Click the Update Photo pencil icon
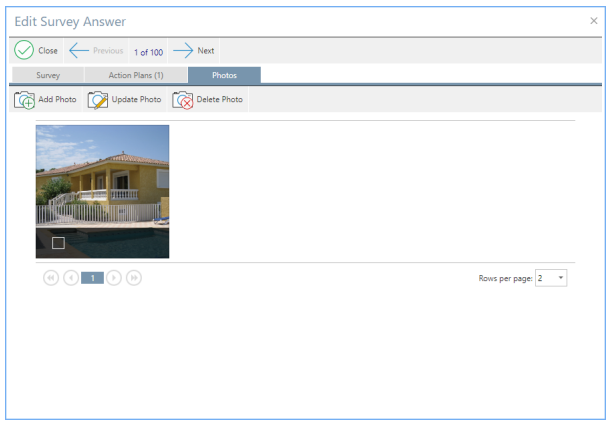Screen dimensions: 613x426 (x=98, y=100)
